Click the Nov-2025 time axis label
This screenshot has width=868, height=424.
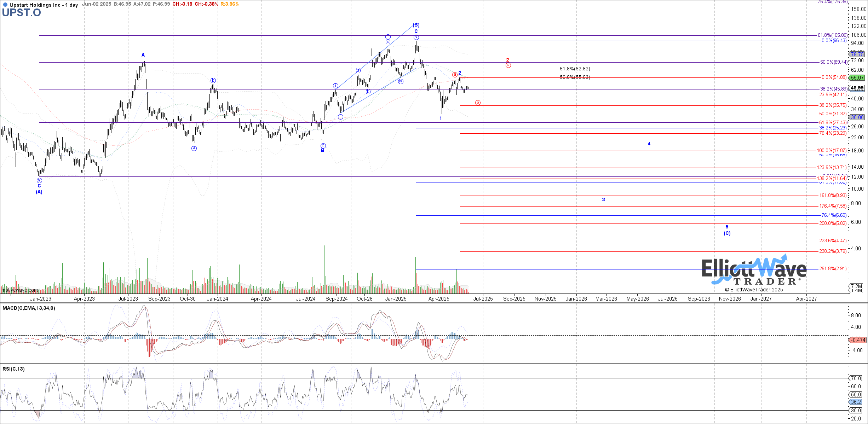coord(545,299)
